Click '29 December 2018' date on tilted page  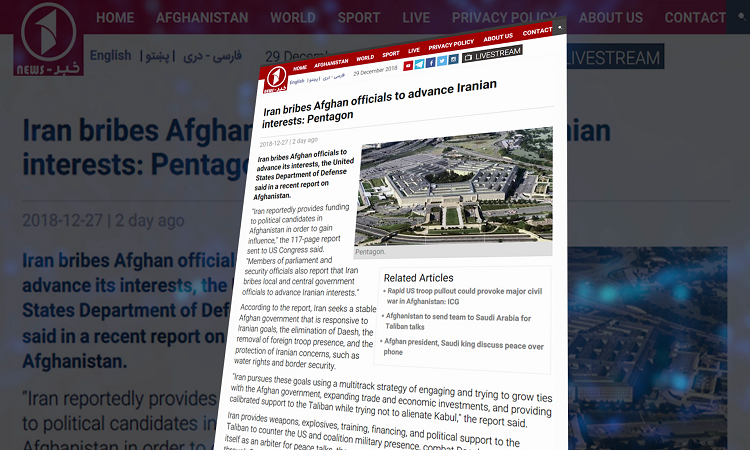375,70
